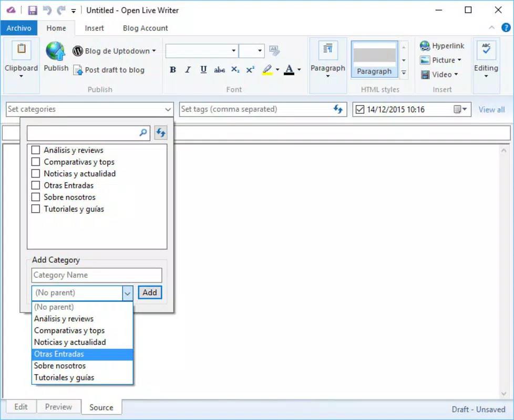Check the Noticias y actualidad category
The width and height of the screenshot is (514, 420).
36,173
